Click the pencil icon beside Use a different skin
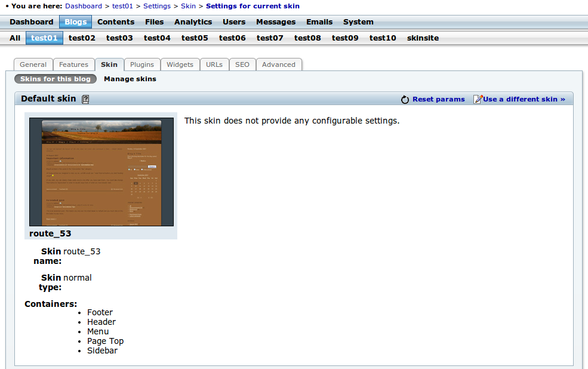The width and height of the screenshot is (588, 369). 478,99
